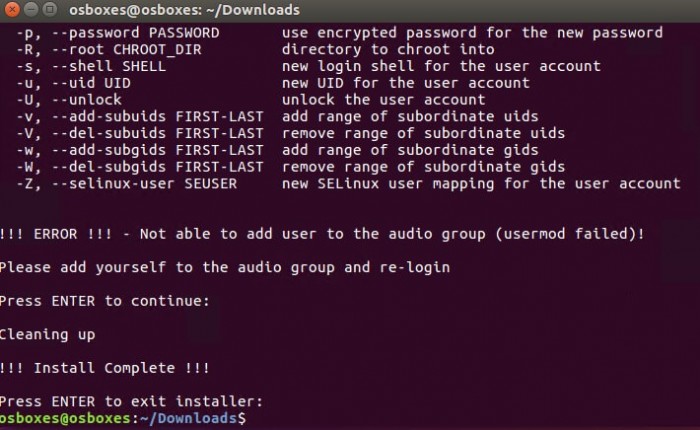This screenshot has height=430, width=700.
Task: Click the osboxes@osboxes: ~/Downloads window title
Action: coord(184,10)
